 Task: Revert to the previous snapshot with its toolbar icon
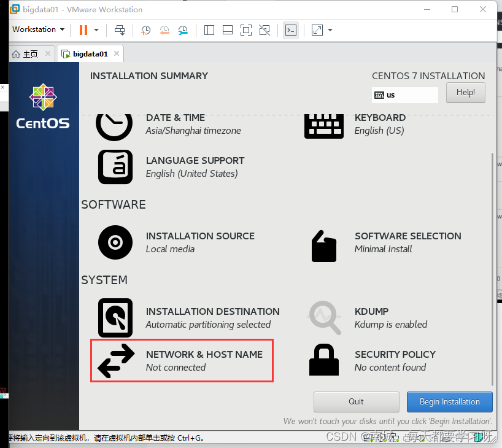pyautogui.click(x=164, y=30)
